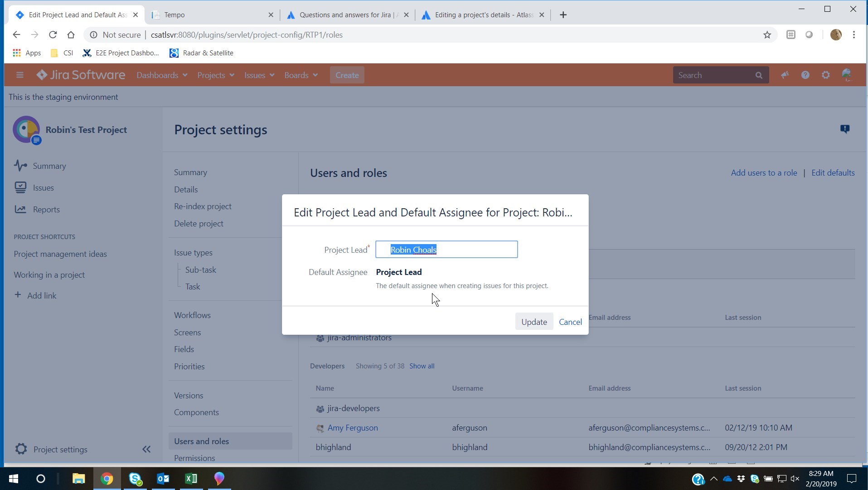868x490 pixels.
Task: Click the Robin's Test Project avatar
Action: (26, 130)
